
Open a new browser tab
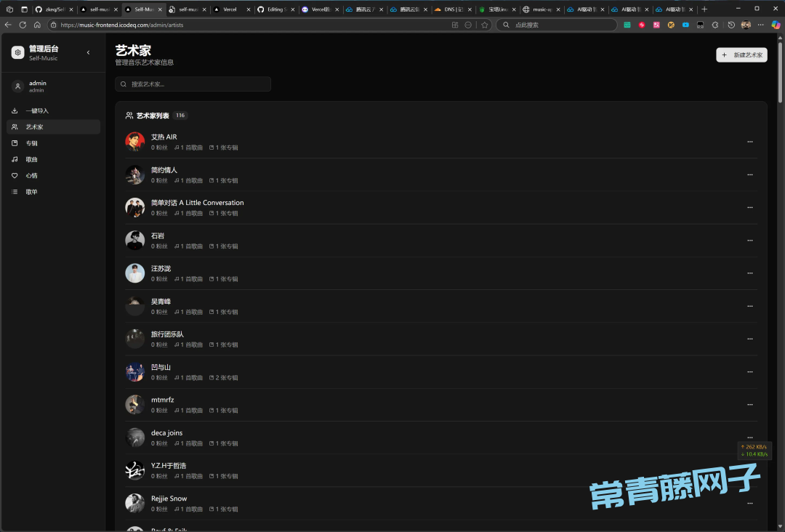click(704, 9)
